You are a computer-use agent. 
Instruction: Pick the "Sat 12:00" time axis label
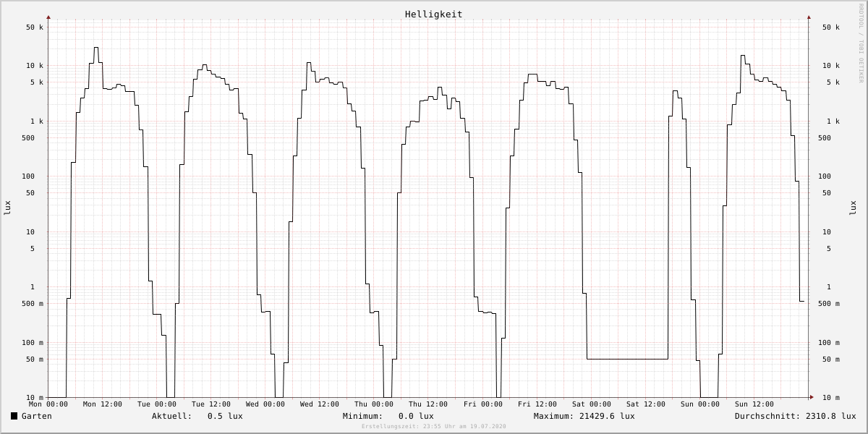point(646,404)
